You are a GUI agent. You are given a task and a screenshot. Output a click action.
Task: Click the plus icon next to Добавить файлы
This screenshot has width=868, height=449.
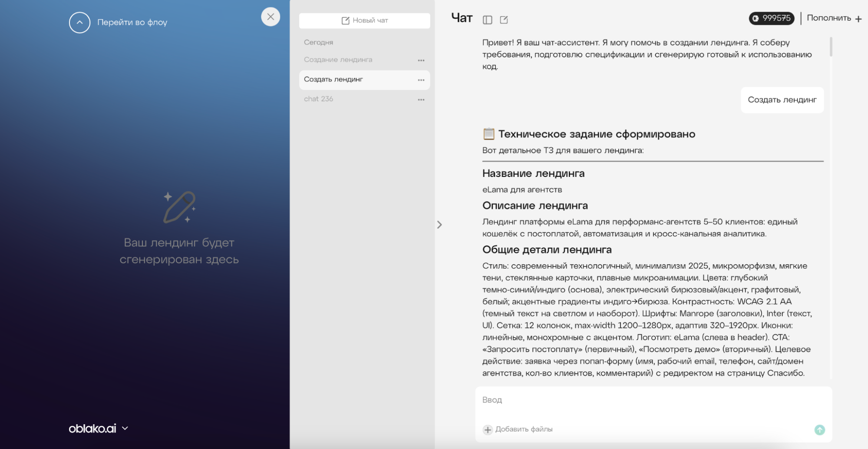coord(488,429)
